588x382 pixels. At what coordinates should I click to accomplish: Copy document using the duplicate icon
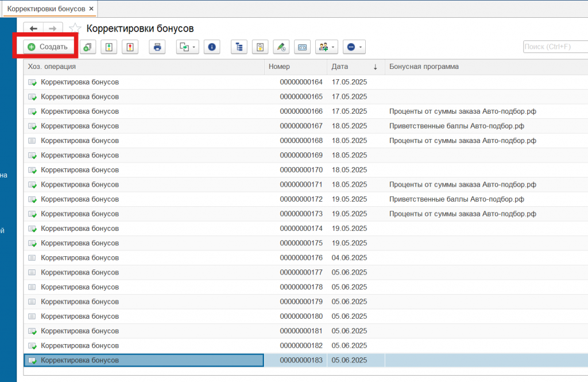pyautogui.click(x=87, y=47)
